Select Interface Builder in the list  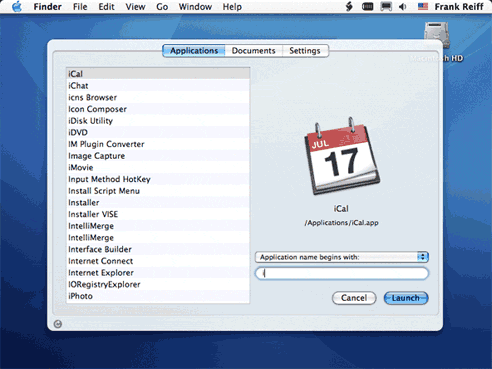pos(158,249)
